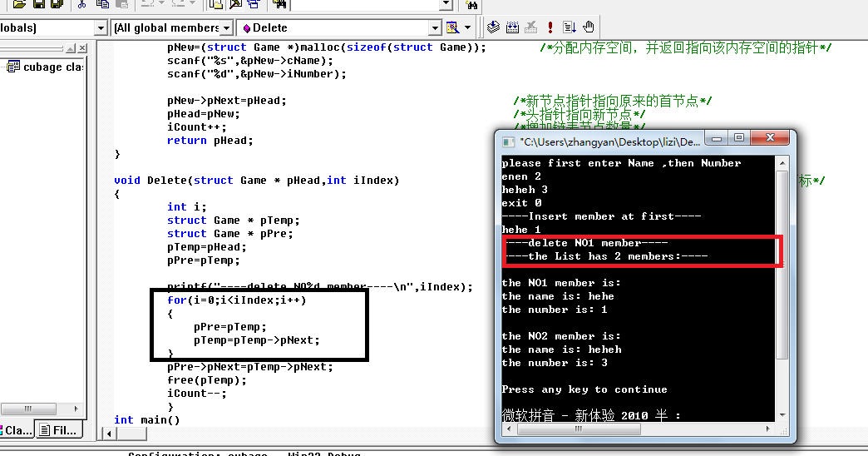
Task: Click console horizontal scroll right arrow
Action: pos(767,429)
